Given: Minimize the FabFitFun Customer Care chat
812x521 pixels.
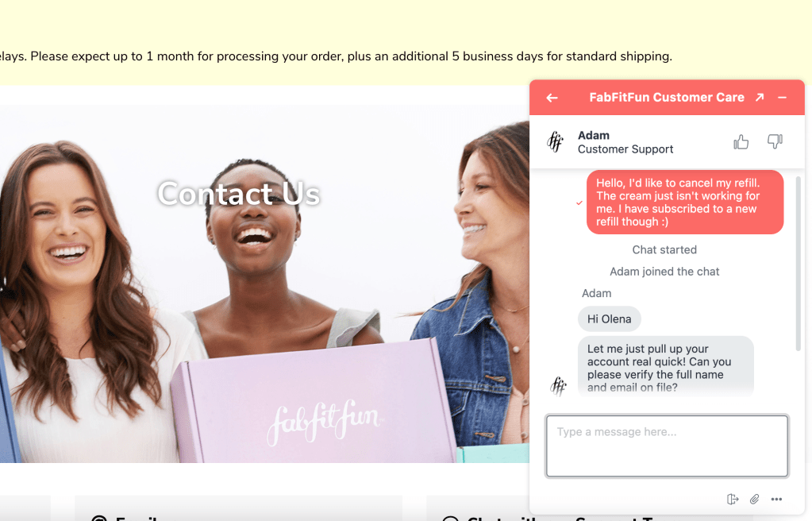Looking at the screenshot, I should pyautogui.click(x=783, y=98).
